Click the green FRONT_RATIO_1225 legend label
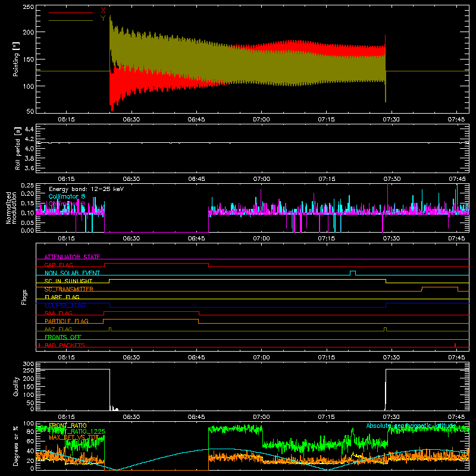 point(77,431)
